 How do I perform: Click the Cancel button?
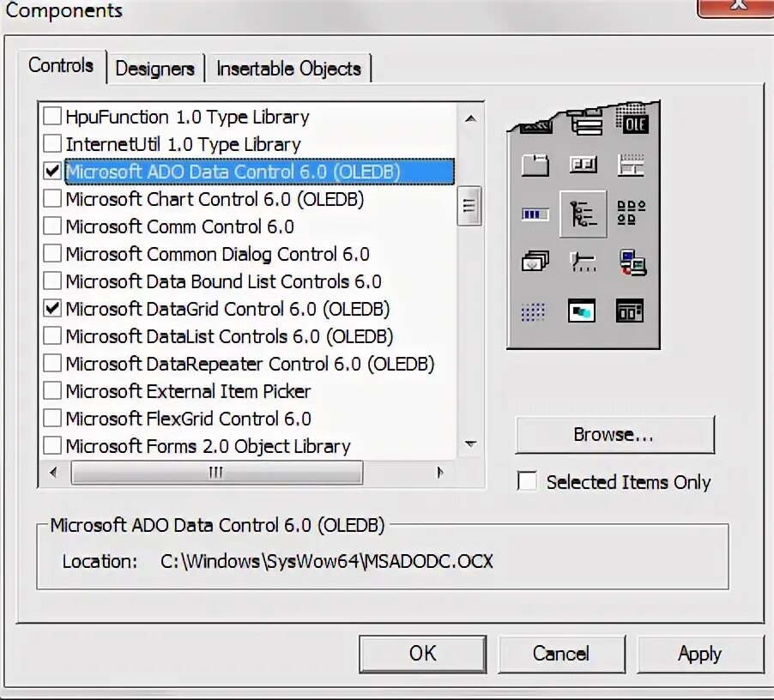pyautogui.click(x=561, y=654)
